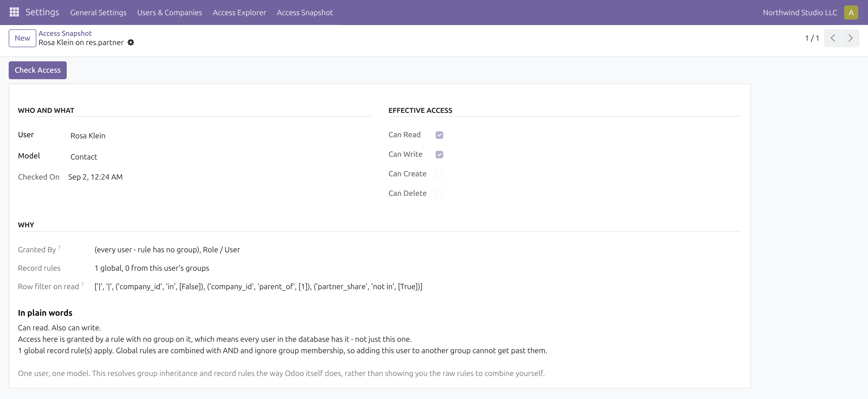The height and width of the screenshot is (399, 868).
Task: Click the 'In plain words' heading
Action: [x=45, y=313]
